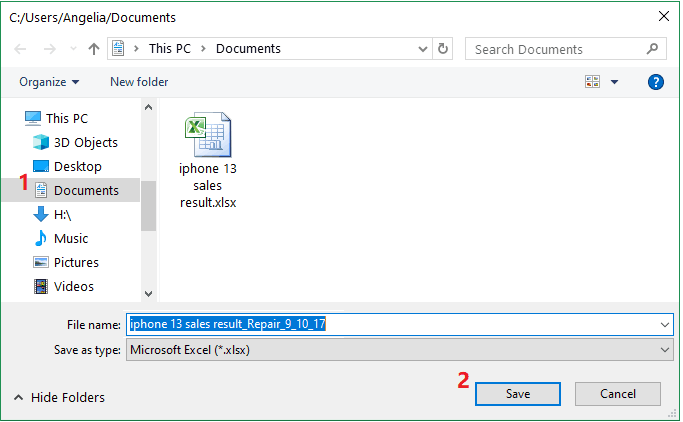
Task: Click the Videos film icon
Action: (x=41, y=286)
